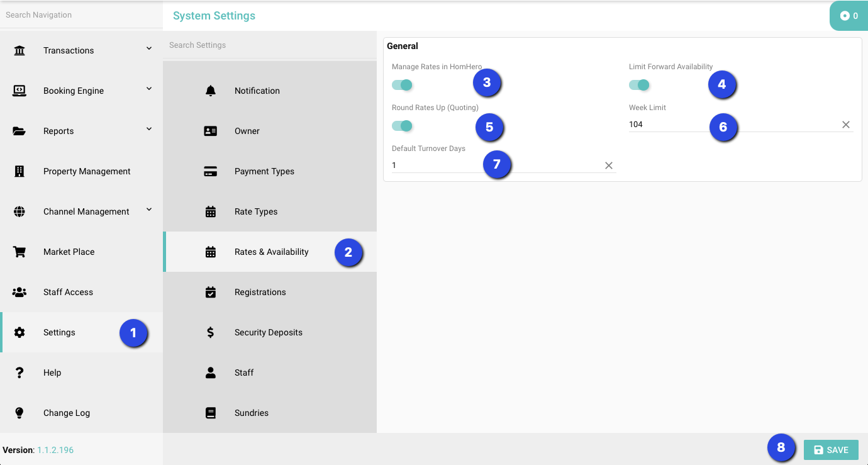868x465 pixels.
Task: Disable Limit Forward Availability switch
Action: point(639,85)
